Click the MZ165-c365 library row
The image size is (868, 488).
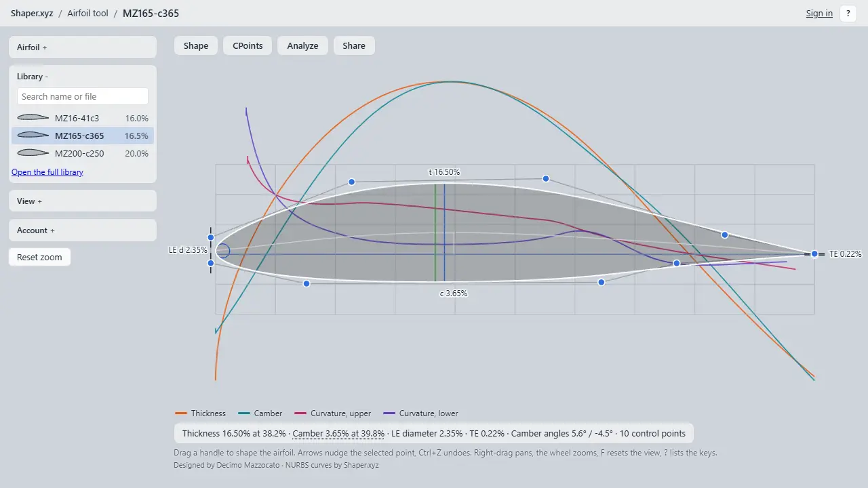click(83, 136)
